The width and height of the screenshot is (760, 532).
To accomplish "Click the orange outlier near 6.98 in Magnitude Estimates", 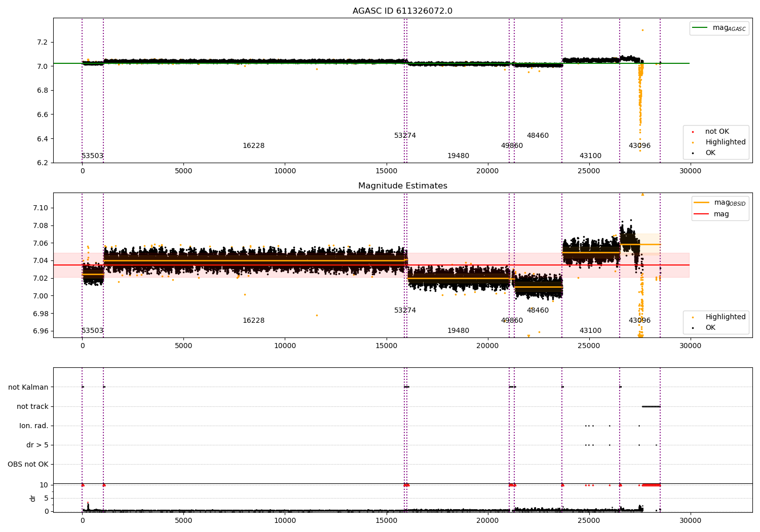I will click(x=317, y=315).
